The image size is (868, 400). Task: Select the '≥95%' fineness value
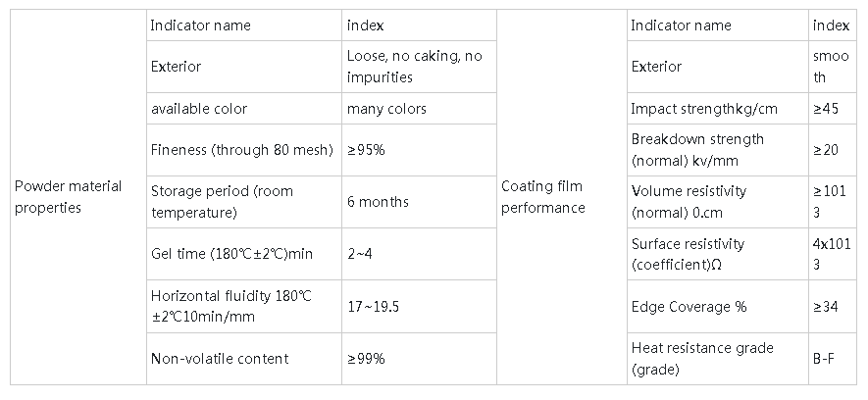[x=366, y=151]
